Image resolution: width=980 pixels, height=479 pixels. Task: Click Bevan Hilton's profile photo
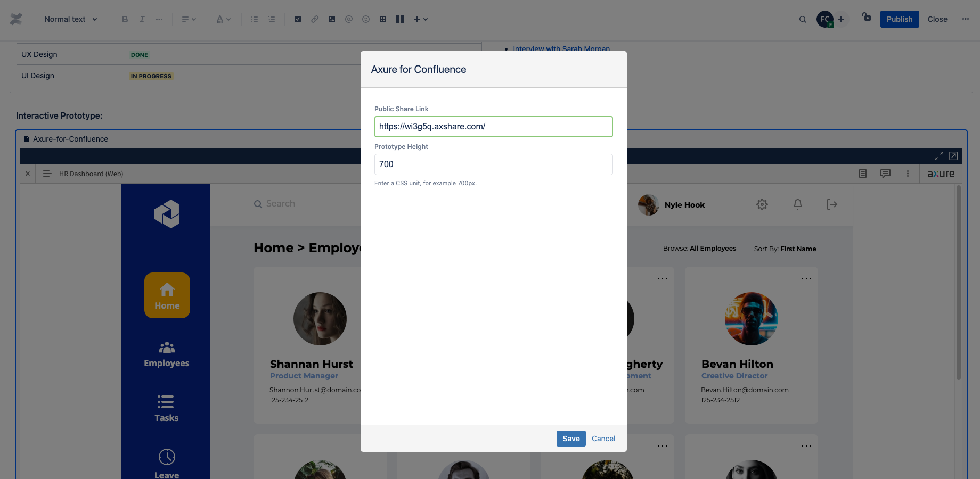752,319
